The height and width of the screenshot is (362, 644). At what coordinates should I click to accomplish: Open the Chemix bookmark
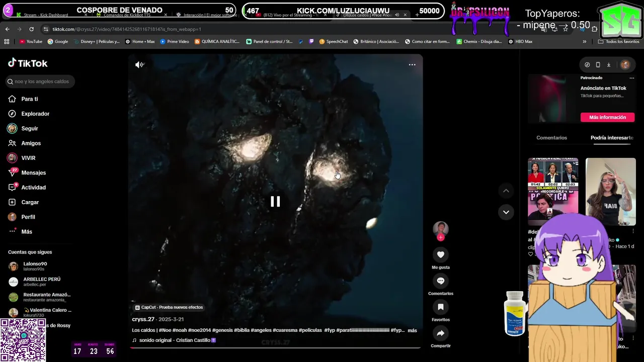coord(479,42)
